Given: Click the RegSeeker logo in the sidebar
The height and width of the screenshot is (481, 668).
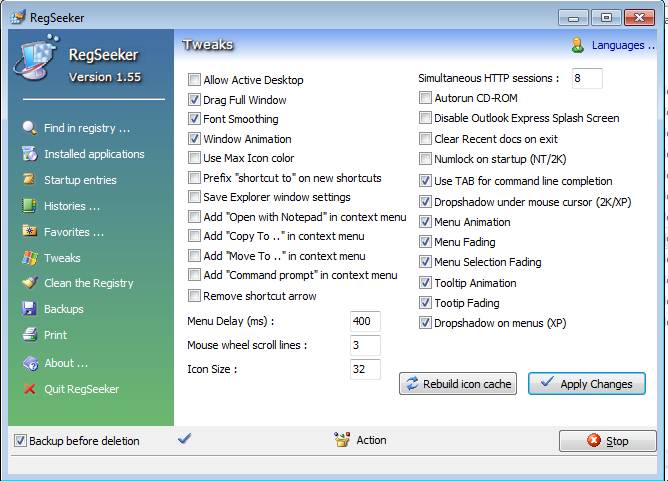Looking at the screenshot, I should coord(36,58).
